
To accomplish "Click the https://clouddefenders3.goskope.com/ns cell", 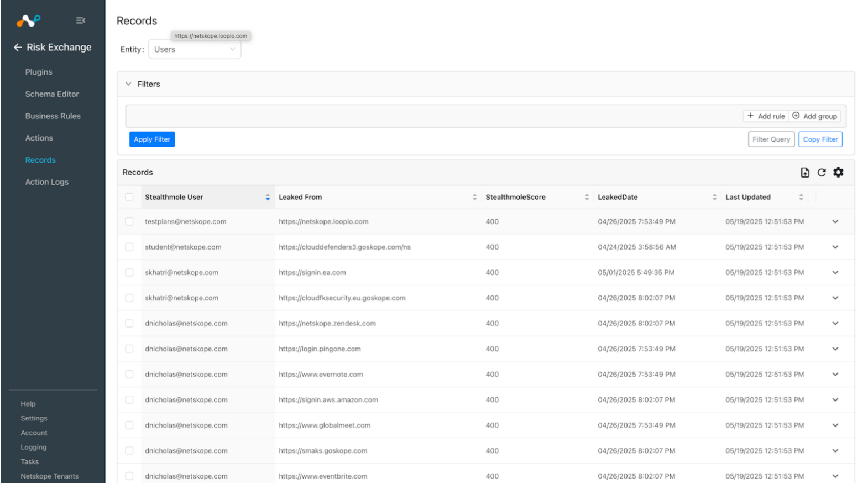I will [x=345, y=247].
